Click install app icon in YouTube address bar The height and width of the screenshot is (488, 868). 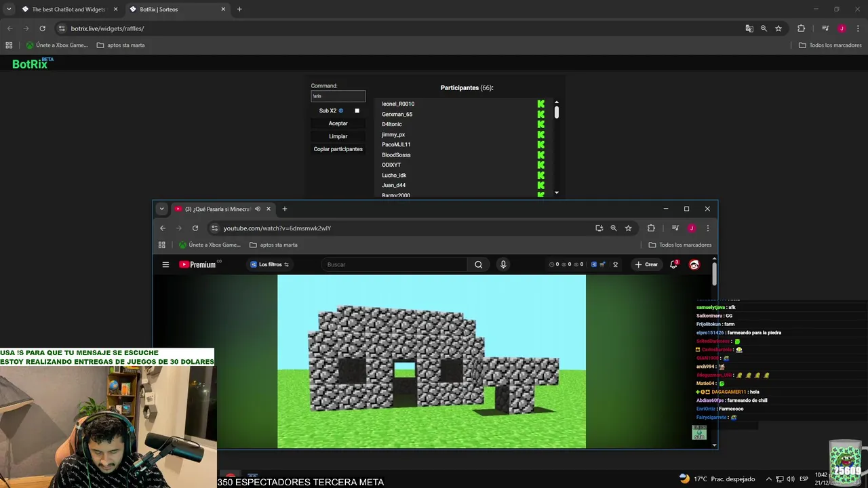[x=599, y=228]
